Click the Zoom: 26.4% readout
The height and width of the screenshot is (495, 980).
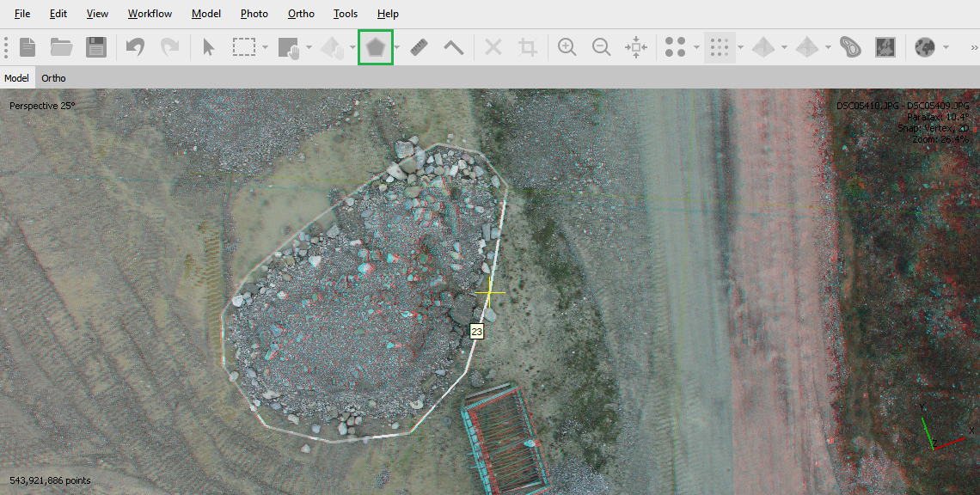click(940, 139)
